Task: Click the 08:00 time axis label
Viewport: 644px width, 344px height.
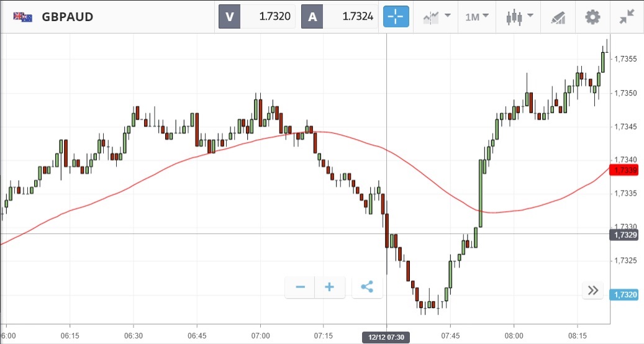Action: point(514,335)
